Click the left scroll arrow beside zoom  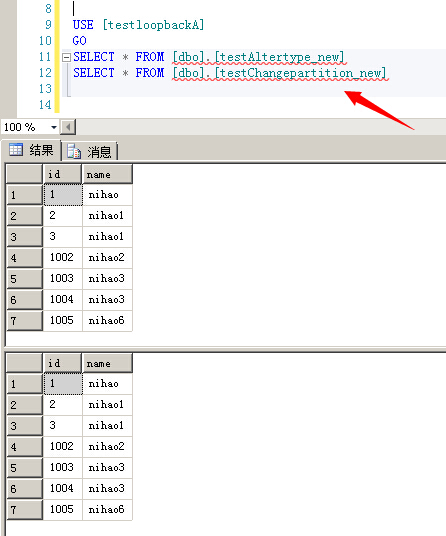(x=68, y=128)
